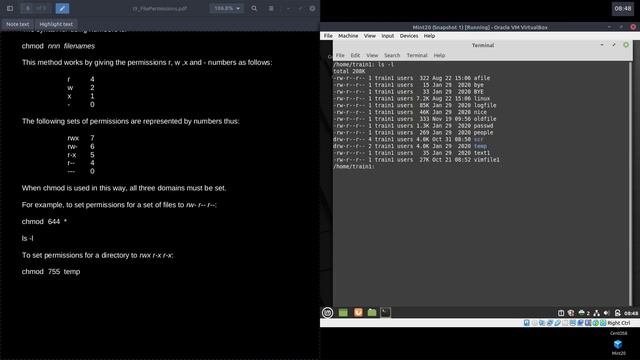Open the update manager shield tray icon
Screen dimensions: 640x360
(571, 313)
